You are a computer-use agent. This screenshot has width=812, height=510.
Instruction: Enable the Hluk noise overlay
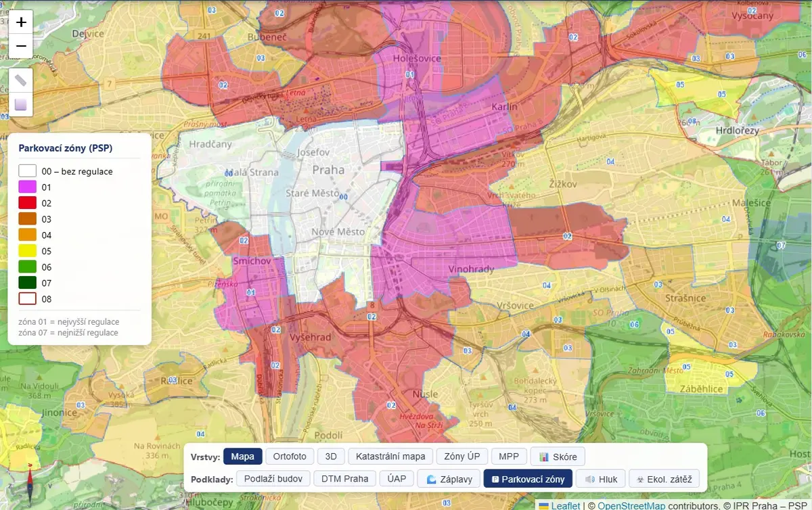[x=601, y=479]
